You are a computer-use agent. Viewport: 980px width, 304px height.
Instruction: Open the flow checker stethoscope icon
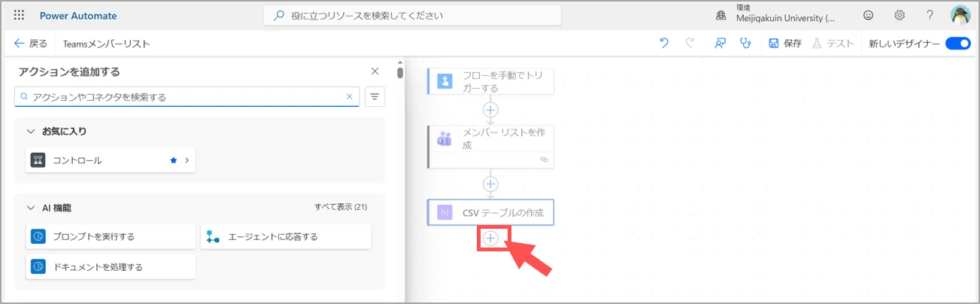click(x=745, y=44)
